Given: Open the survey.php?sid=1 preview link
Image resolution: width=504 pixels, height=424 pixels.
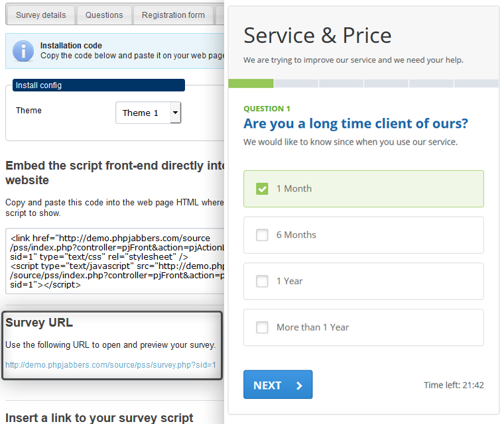Looking at the screenshot, I should (111, 365).
